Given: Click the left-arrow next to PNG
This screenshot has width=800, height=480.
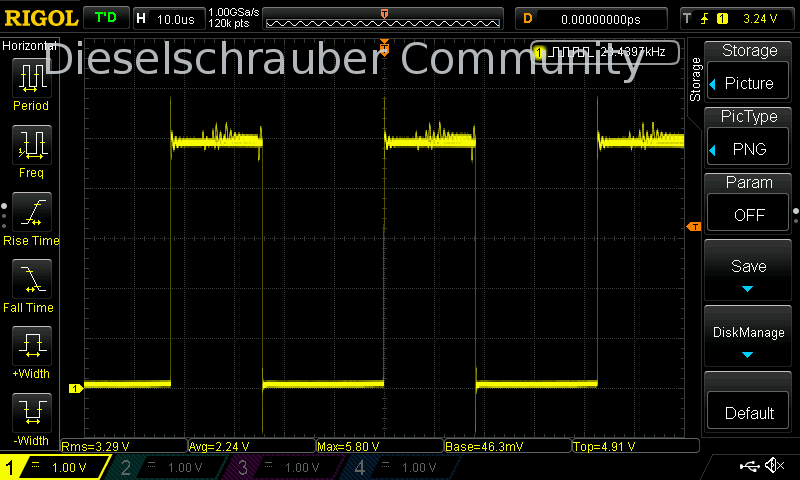Looking at the screenshot, I should click(x=713, y=150).
